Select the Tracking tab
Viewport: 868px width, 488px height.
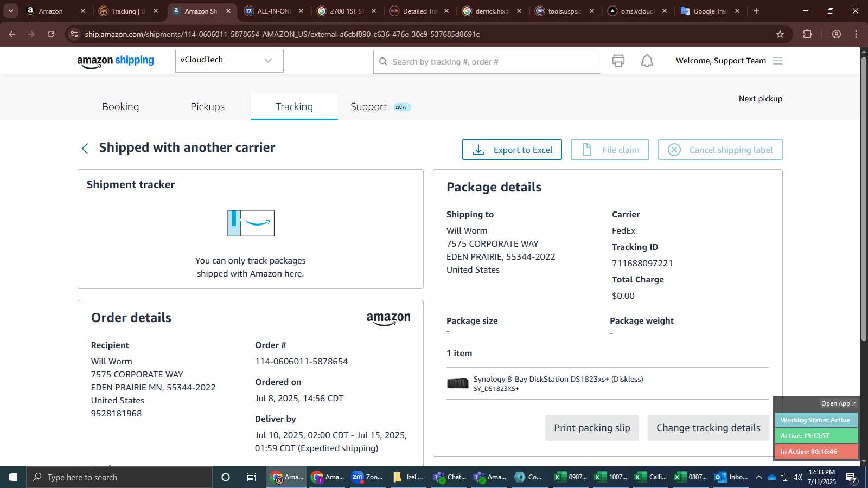coord(294,106)
